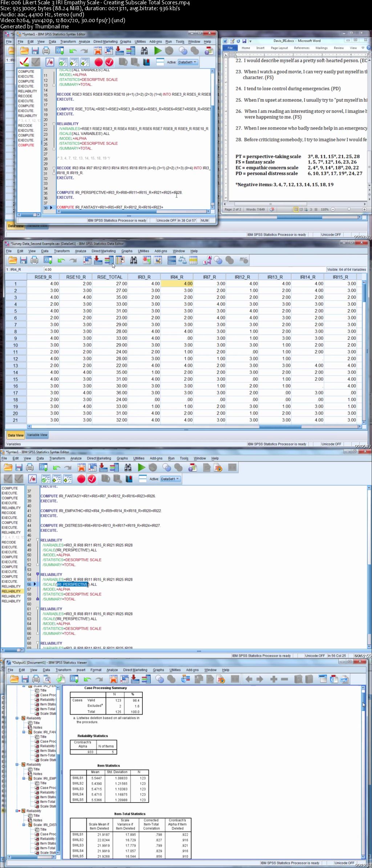Viewport: 372px width, 868px height.
Task: Select Print Layout view button in Word status bar
Action: [296, 209]
